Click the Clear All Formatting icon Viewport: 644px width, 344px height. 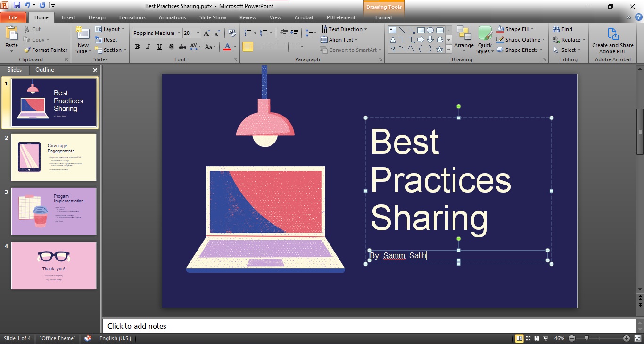coord(232,33)
